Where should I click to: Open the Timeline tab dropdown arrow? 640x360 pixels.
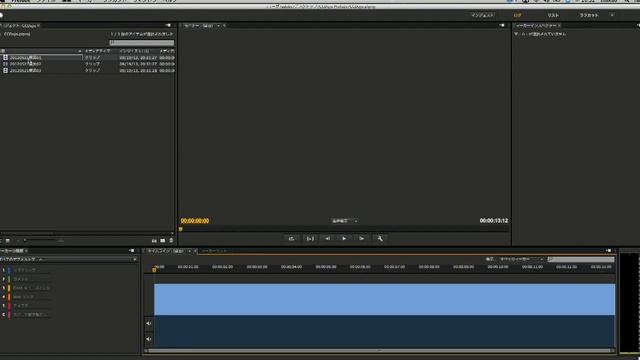[x=189, y=251]
